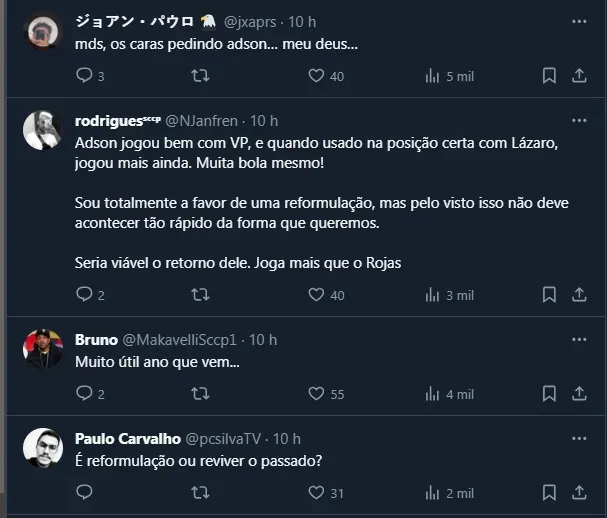Share Paulo Carvalho's tweet
Screen dimensions: 607x518
point(579,492)
